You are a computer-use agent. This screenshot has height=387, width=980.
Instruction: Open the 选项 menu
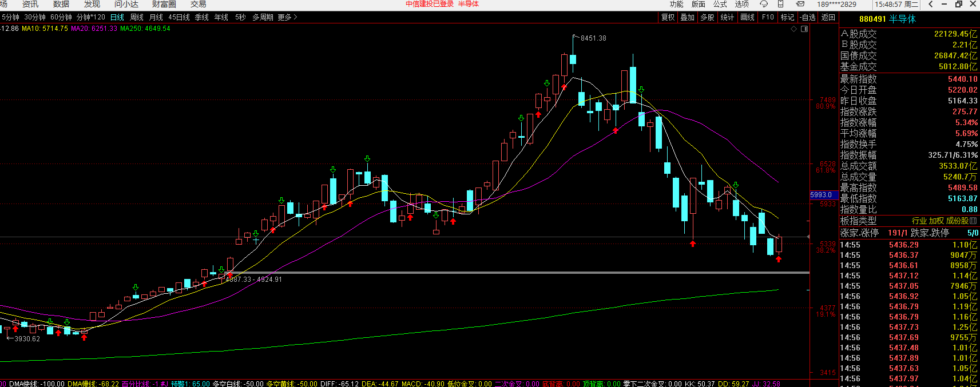click(742, 4)
